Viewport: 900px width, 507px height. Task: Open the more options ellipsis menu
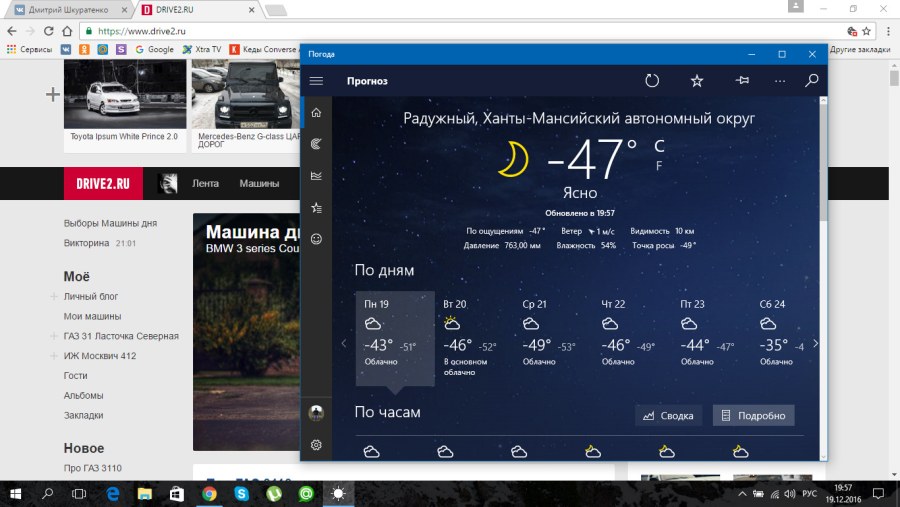click(x=779, y=81)
